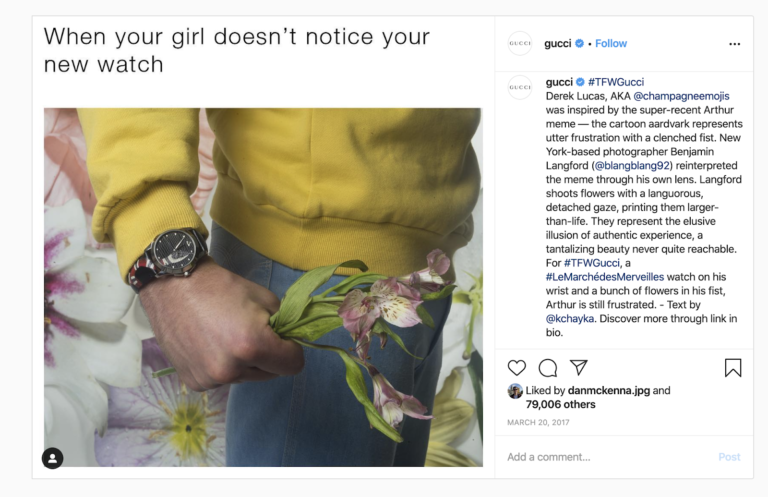Viewport: 768px width, 497px height.
Task: Open danmckenna.jpg liker profile name
Action: coord(609,390)
